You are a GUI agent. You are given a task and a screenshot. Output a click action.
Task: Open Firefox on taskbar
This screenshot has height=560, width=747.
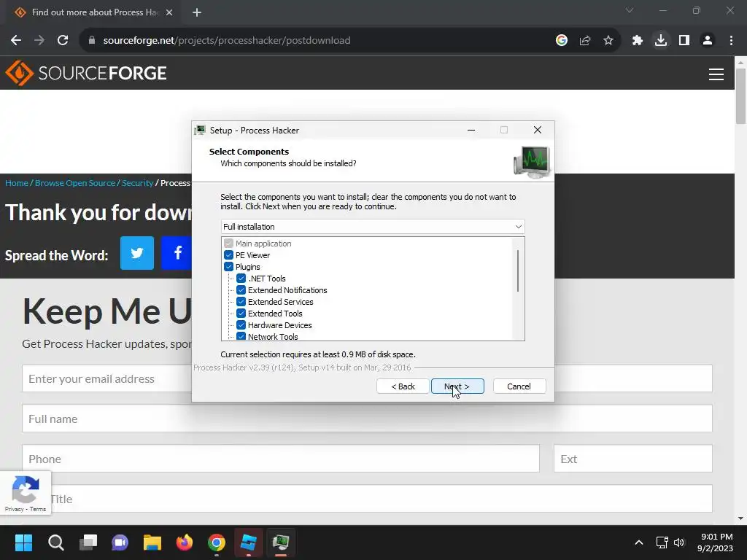[185, 542]
